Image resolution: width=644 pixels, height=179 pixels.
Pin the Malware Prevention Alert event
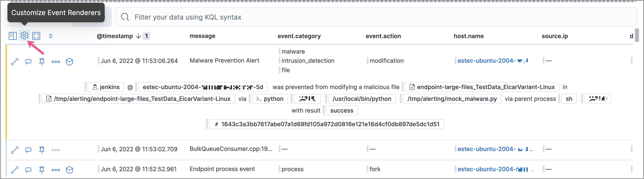tap(42, 61)
